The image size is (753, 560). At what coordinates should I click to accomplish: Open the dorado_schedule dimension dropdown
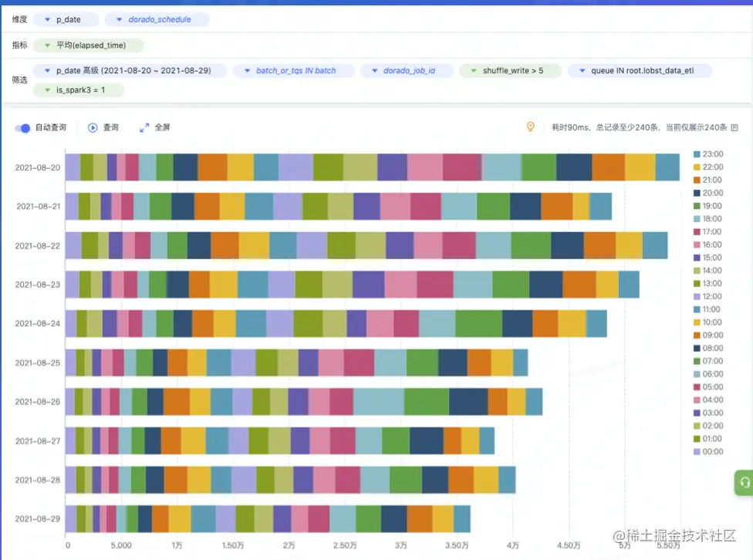[157, 20]
